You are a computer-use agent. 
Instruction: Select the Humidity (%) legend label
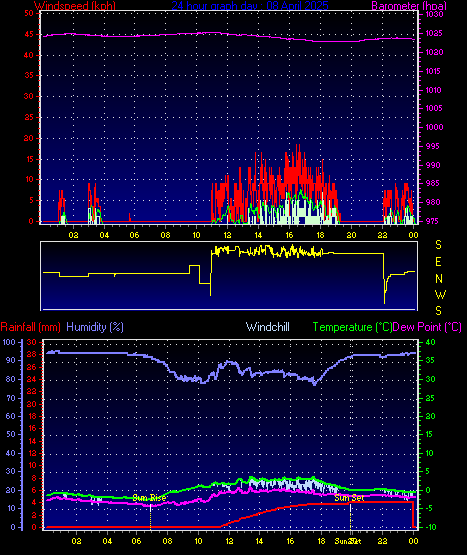click(x=95, y=327)
